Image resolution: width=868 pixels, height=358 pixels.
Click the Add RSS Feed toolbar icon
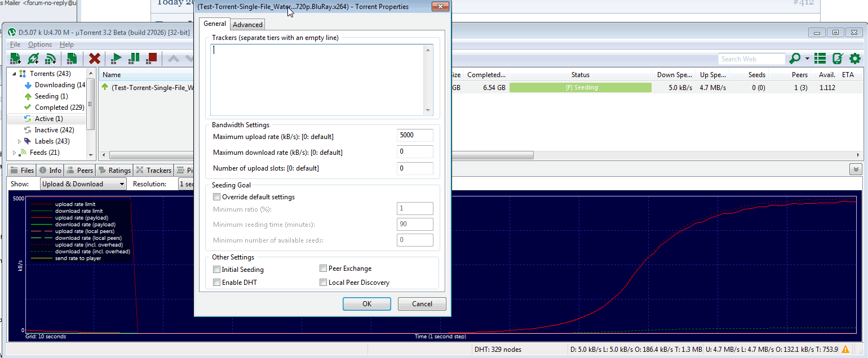click(51, 58)
